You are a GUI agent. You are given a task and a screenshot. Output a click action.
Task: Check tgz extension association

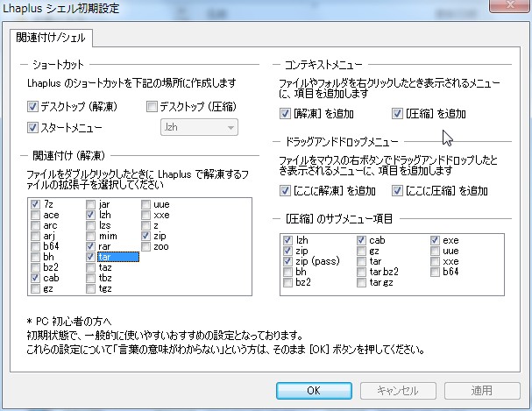point(90,288)
